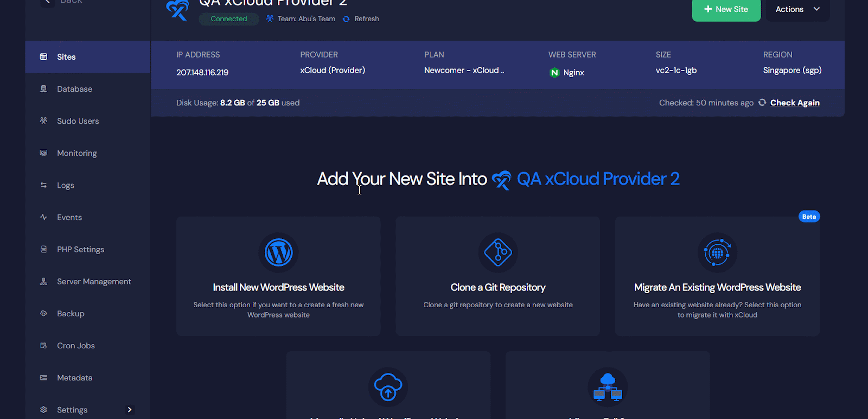Open the Monitoring section
Viewport: 868px width, 419px height.
click(x=87, y=153)
